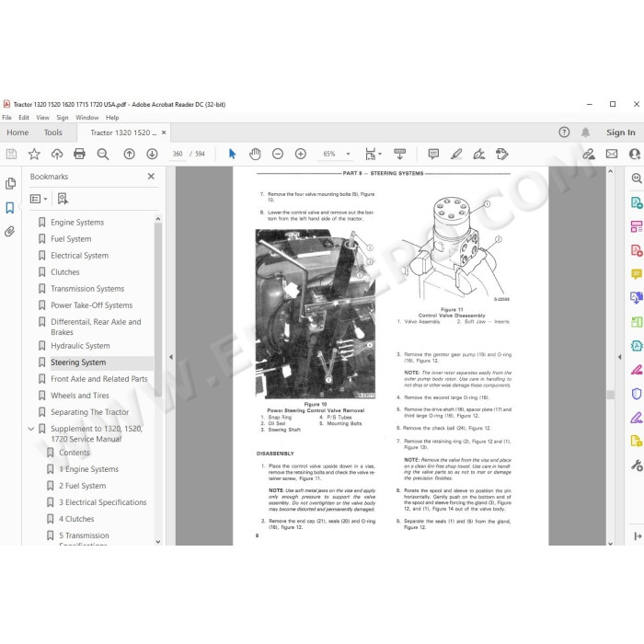Screen dimensions: 644x644
Task: Collapse the left navigation pane arrow
Action: pos(171,357)
